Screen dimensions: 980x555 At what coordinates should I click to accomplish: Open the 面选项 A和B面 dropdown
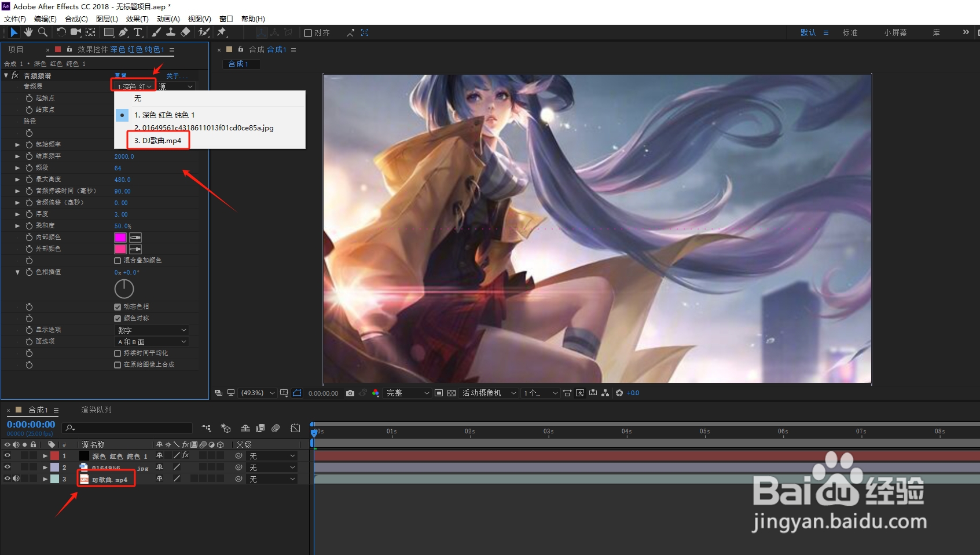[152, 342]
